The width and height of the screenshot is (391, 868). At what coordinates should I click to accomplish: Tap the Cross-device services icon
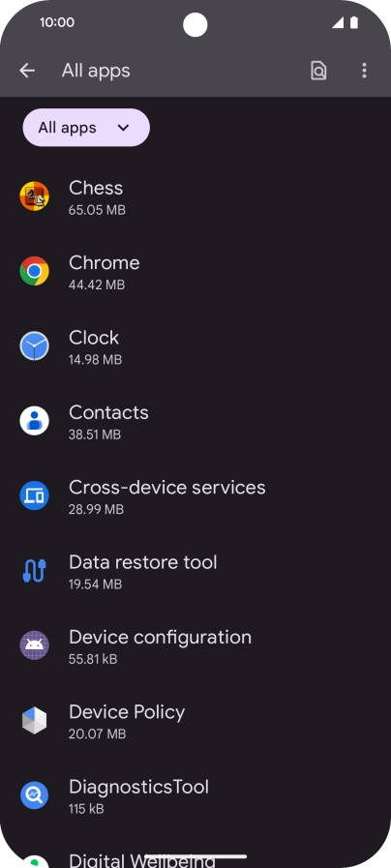(x=34, y=495)
